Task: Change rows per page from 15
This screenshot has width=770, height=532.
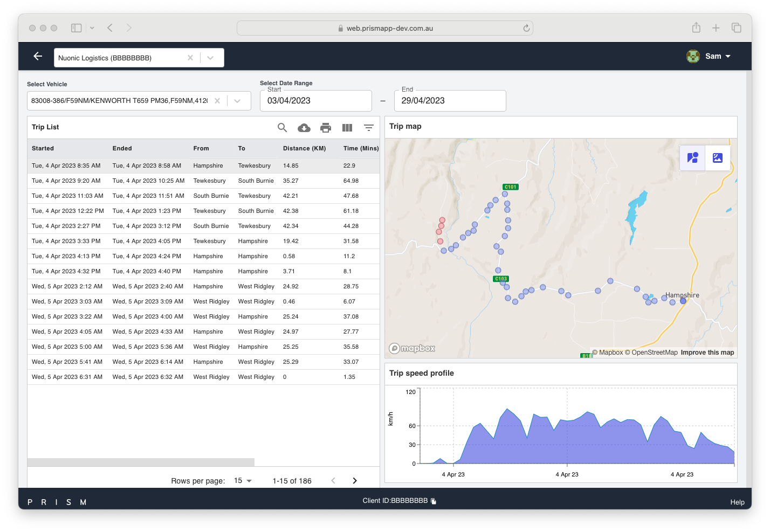Action: coord(243,481)
